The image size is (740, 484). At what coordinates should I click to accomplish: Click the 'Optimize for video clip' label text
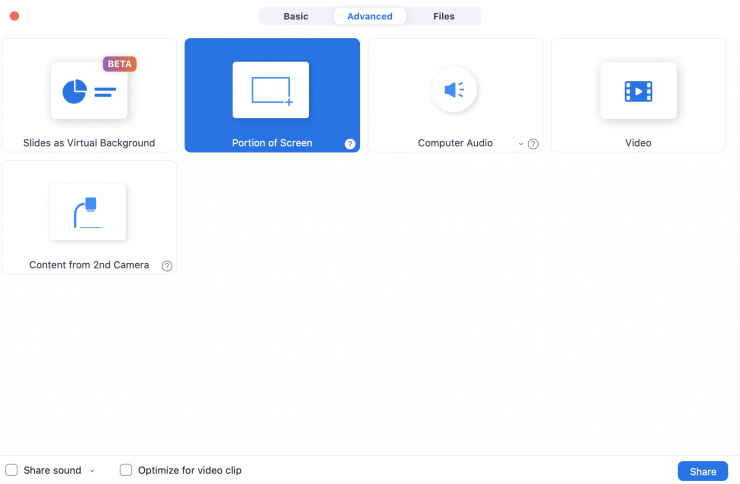tap(190, 470)
